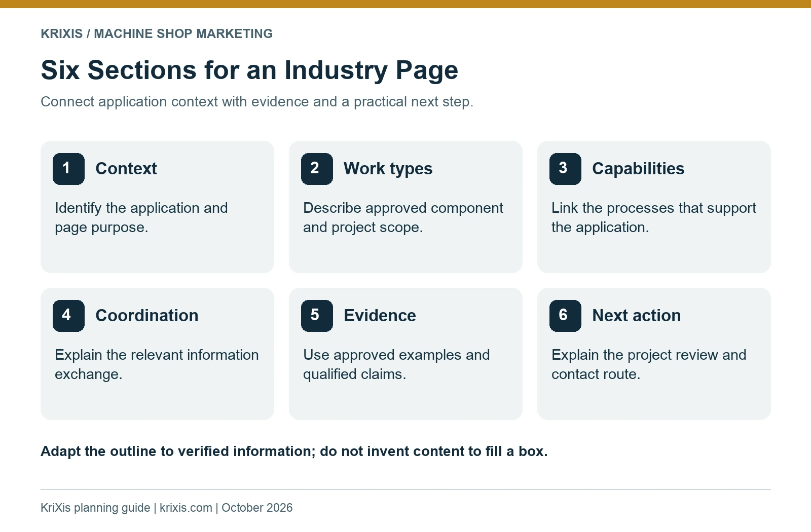Image resolution: width=811 pixels, height=532 pixels.
Task: Click 'Explain the relevant information exchange.' text
Action: pos(157,364)
